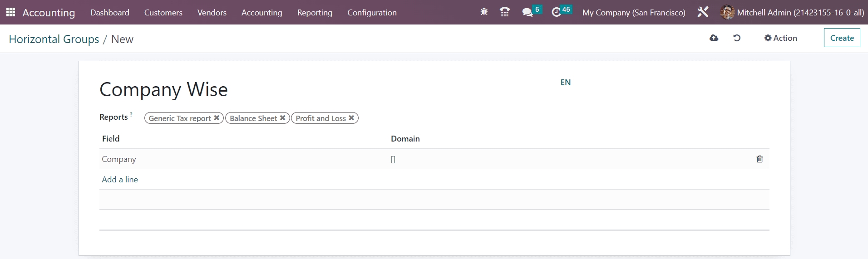Save record with cloud upload icon

coord(714,38)
